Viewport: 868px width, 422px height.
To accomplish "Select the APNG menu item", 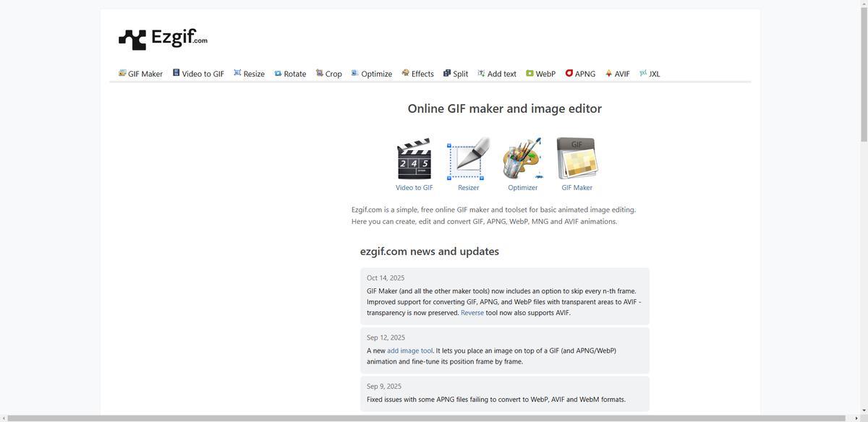I will tap(581, 74).
